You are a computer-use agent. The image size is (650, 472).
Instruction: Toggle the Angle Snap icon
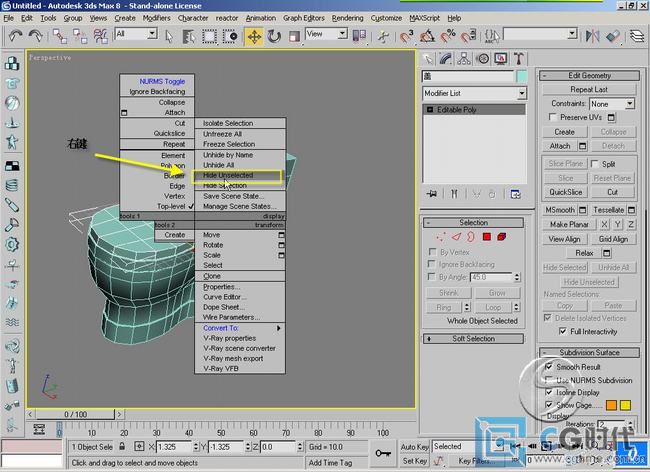coord(427,36)
